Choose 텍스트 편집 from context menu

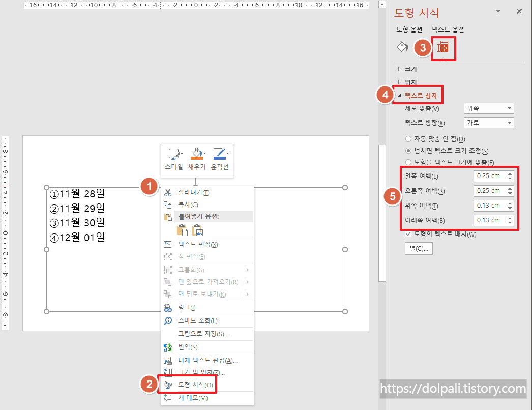tap(208, 244)
